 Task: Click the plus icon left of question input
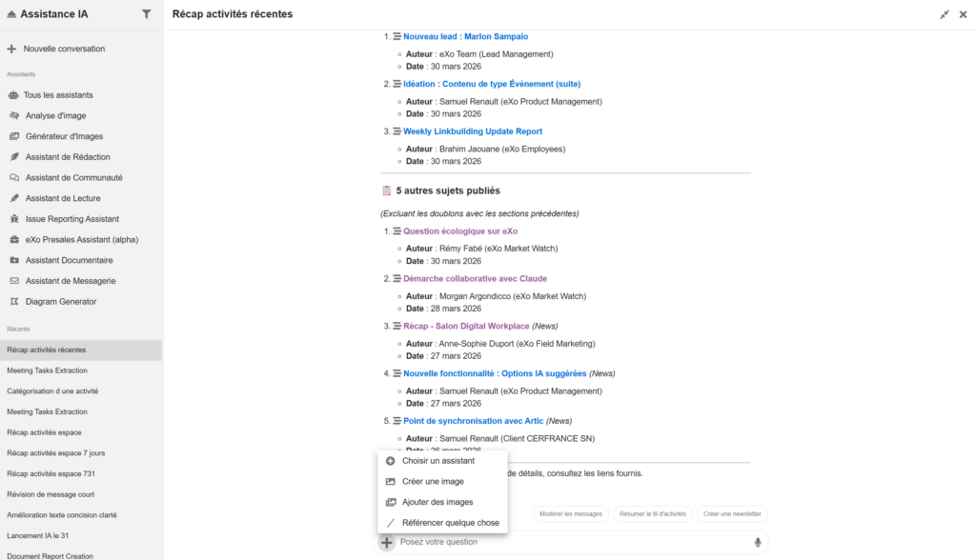pos(386,543)
